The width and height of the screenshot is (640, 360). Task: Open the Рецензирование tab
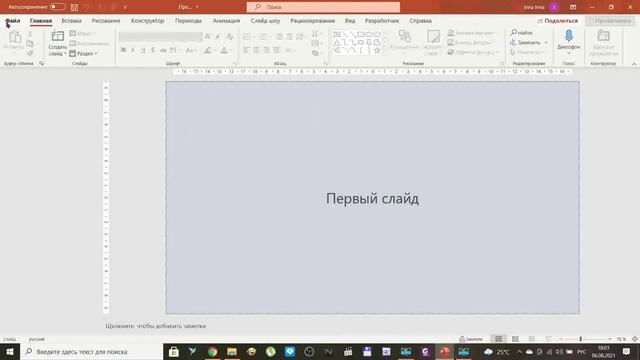pos(313,21)
